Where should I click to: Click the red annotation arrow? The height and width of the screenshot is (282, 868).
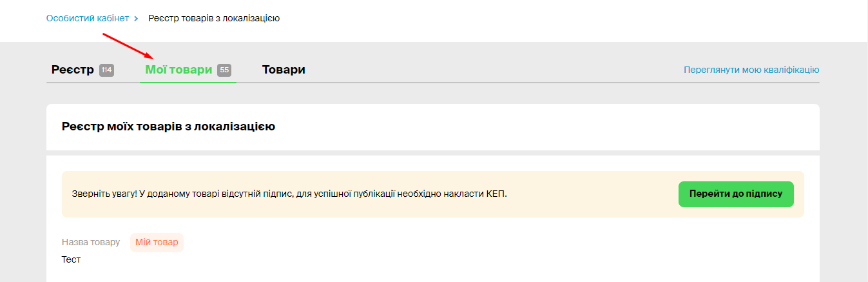coord(128,45)
